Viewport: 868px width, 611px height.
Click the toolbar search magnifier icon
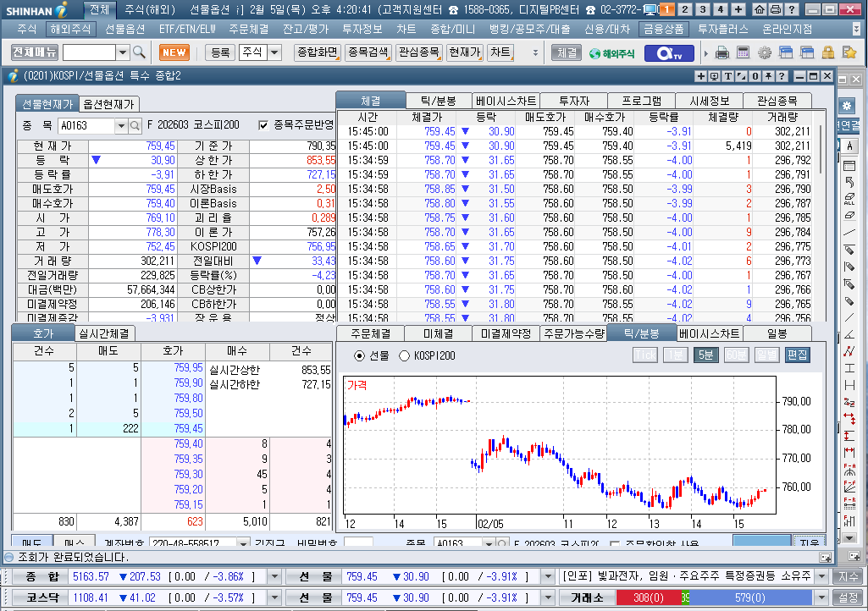[x=139, y=52]
